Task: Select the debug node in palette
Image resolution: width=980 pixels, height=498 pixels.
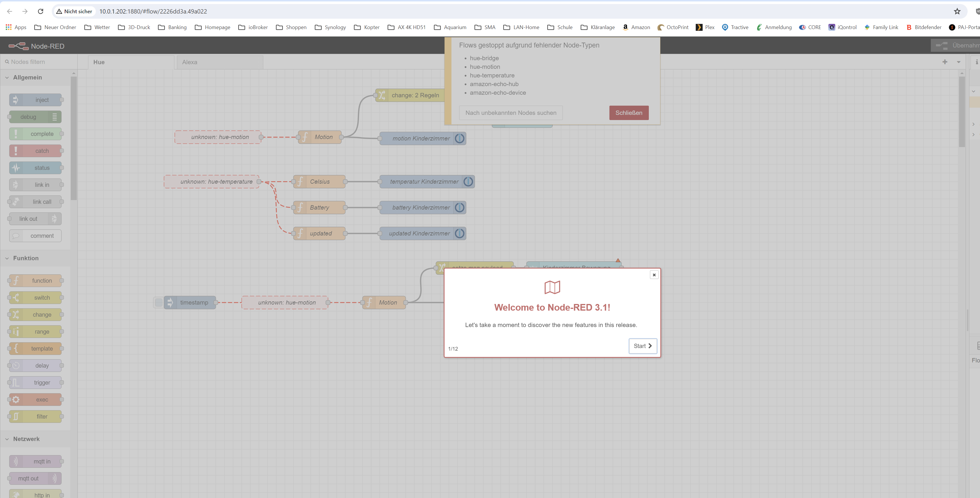Action: 35,117
